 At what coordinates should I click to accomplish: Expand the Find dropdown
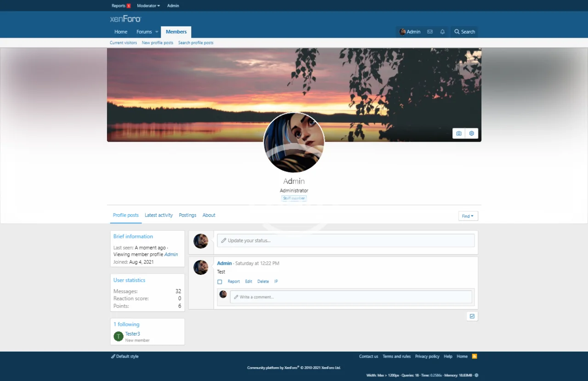pyautogui.click(x=468, y=216)
